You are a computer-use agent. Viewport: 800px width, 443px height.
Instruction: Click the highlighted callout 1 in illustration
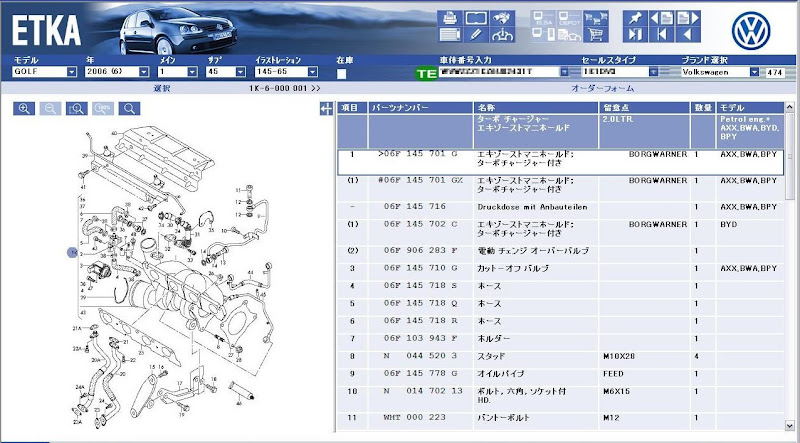(72, 252)
